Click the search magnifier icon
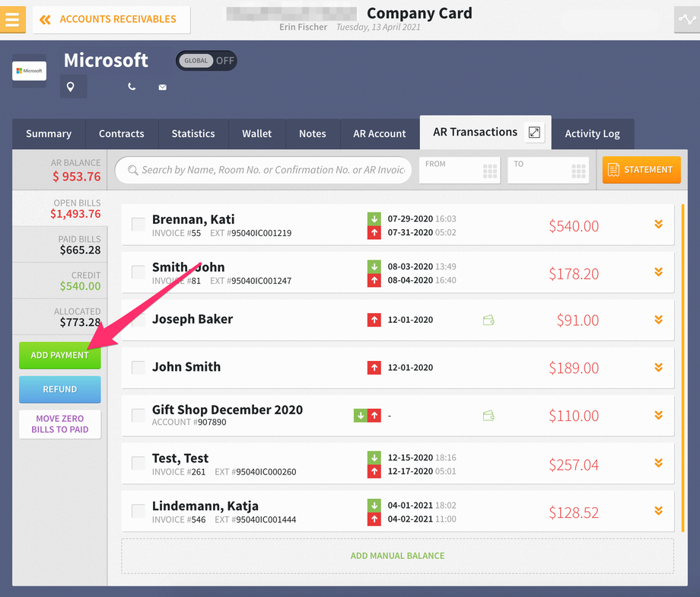Screen dimensions: 700x597 132,171
